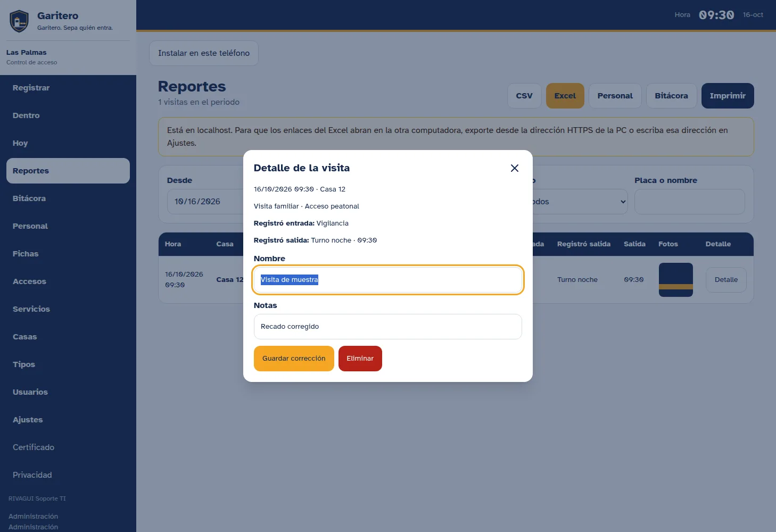Image resolution: width=776 pixels, height=532 pixels.
Task: Save with Guardar corrección button
Action: coord(294,359)
